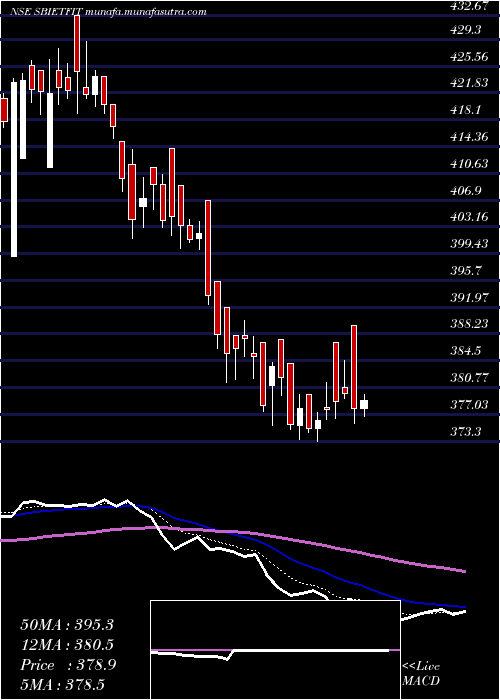Click the 391.97 price axis label

(471, 298)
